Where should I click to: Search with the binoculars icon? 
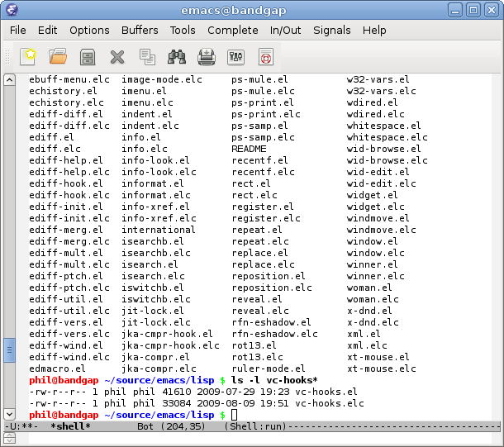177,57
